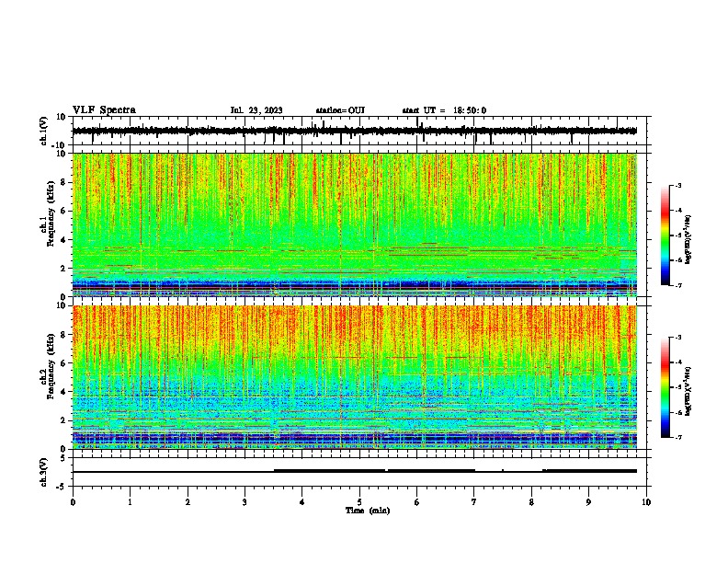This screenshot has width=728, height=563.
Task: Click the time axis tick label '1'
Action: [130, 502]
